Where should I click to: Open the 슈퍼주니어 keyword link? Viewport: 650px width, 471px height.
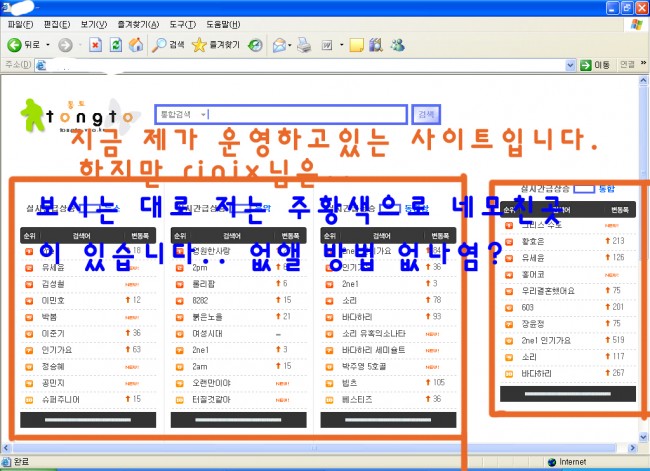click(60, 399)
